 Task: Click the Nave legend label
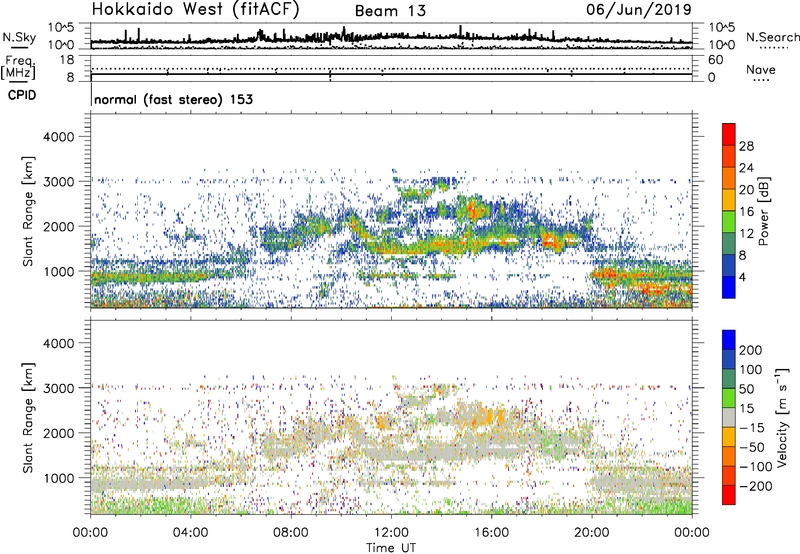pos(761,69)
